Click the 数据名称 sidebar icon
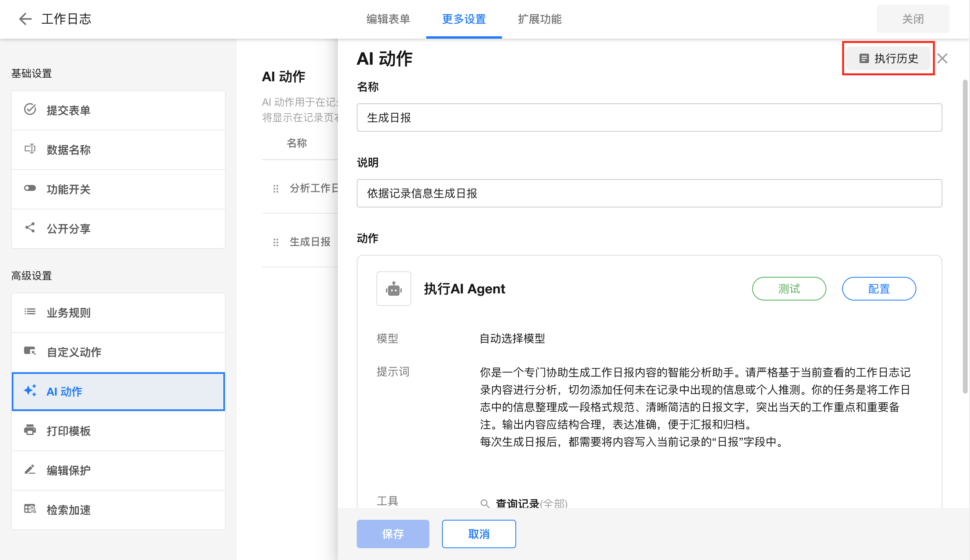Image resolution: width=970 pixels, height=560 pixels. [30, 149]
